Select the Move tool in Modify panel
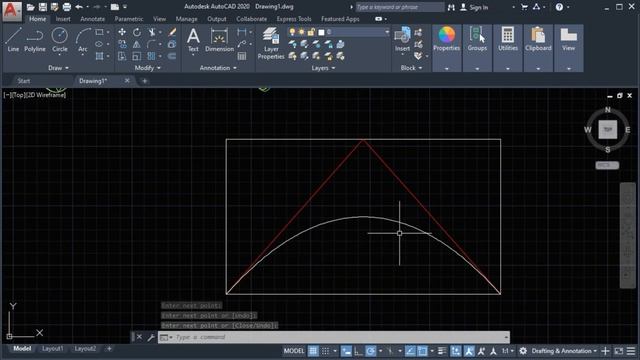This screenshot has width=640, height=360. 122,32
